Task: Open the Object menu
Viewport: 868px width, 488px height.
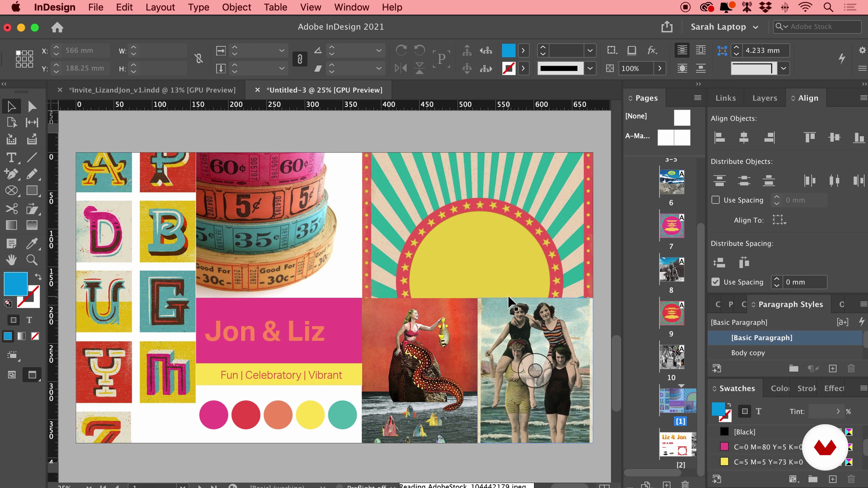Action: [x=236, y=7]
